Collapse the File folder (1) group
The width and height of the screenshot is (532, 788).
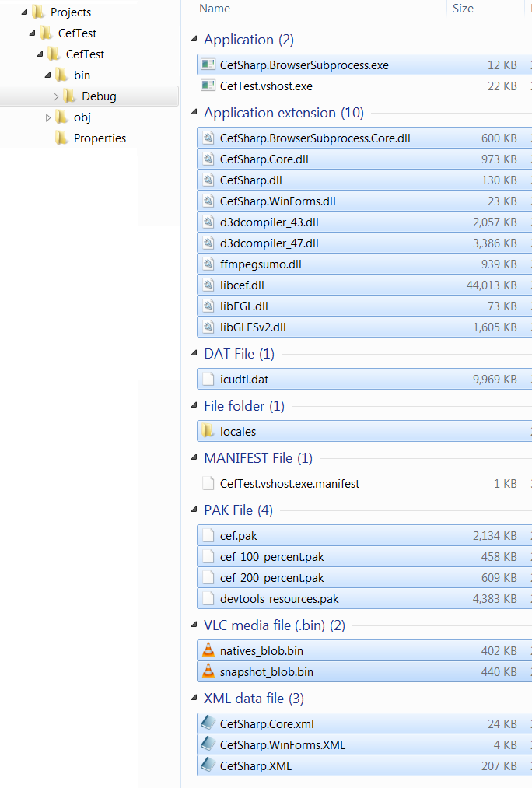194,405
